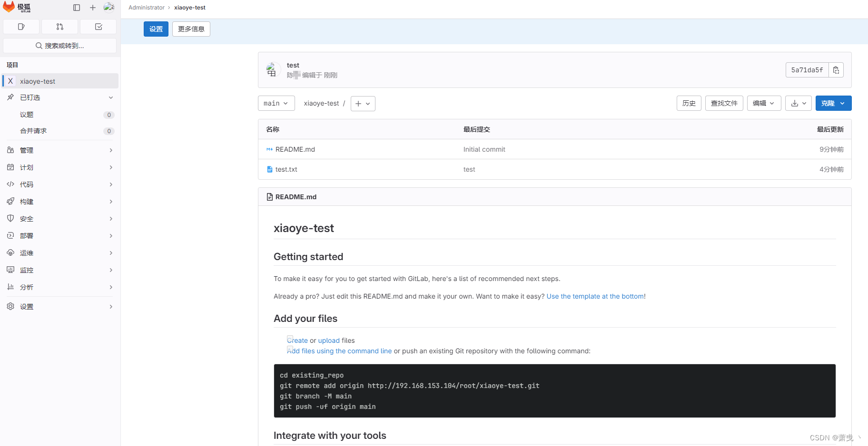868x446 pixels.
Task: Click the upload files link
Action: 329,340
